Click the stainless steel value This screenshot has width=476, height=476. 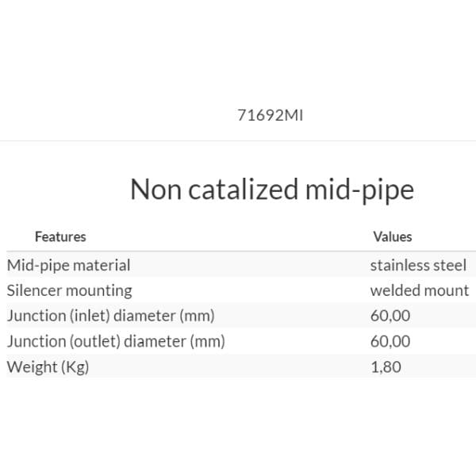pos(418,265)
